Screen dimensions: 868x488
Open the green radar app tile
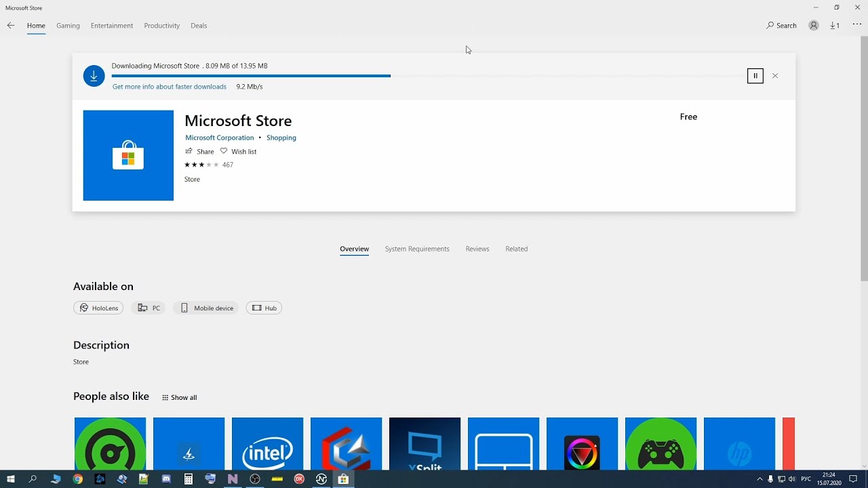(110, 443)
